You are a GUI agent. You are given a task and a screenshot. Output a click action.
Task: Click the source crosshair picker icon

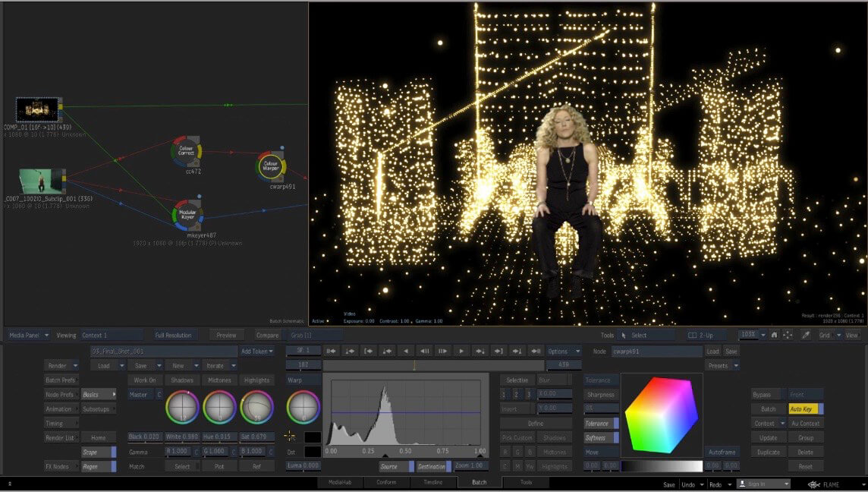tap(289, 436)
